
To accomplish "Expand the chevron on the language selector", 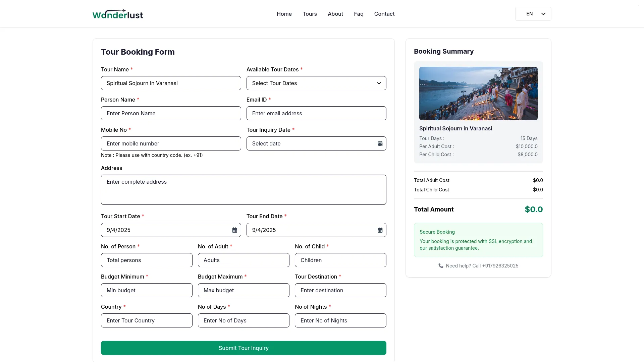I will 543,14.
